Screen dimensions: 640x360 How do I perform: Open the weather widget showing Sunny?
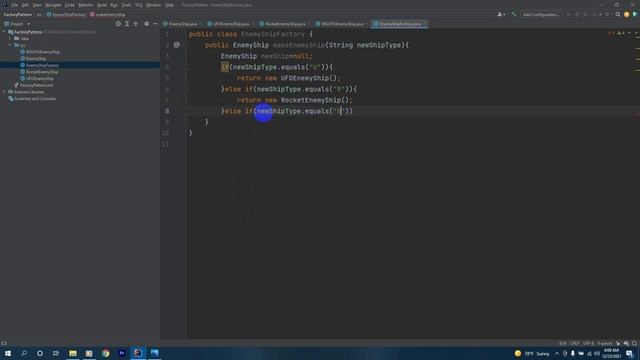(532, 353)
